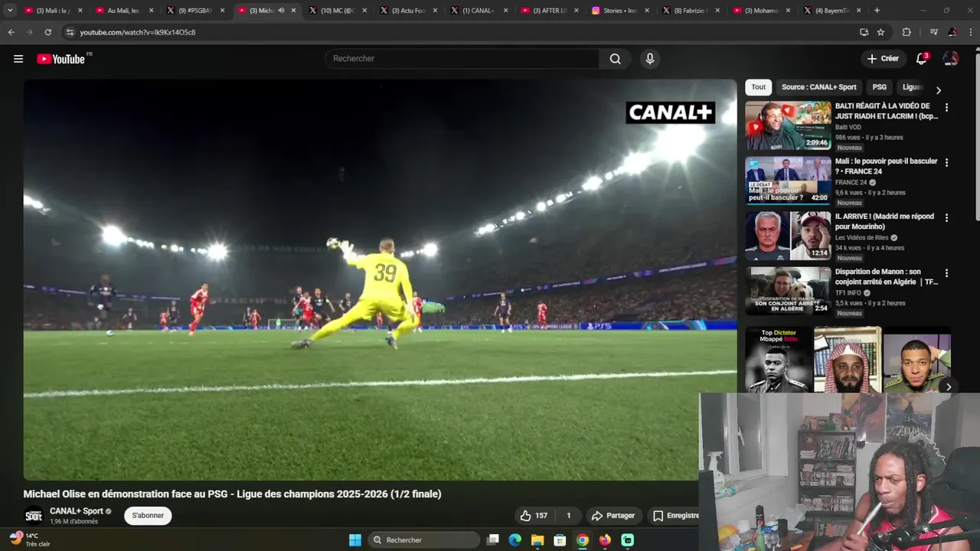Open Mali FRANCE 24 debate video thumbnail
980x551 pixels.
[788, 181]
